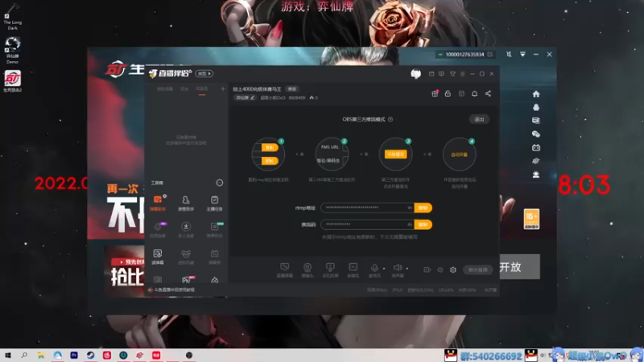Add camera source 摄像头
This screenshot has width=644, height=362.
click(308, 270)
